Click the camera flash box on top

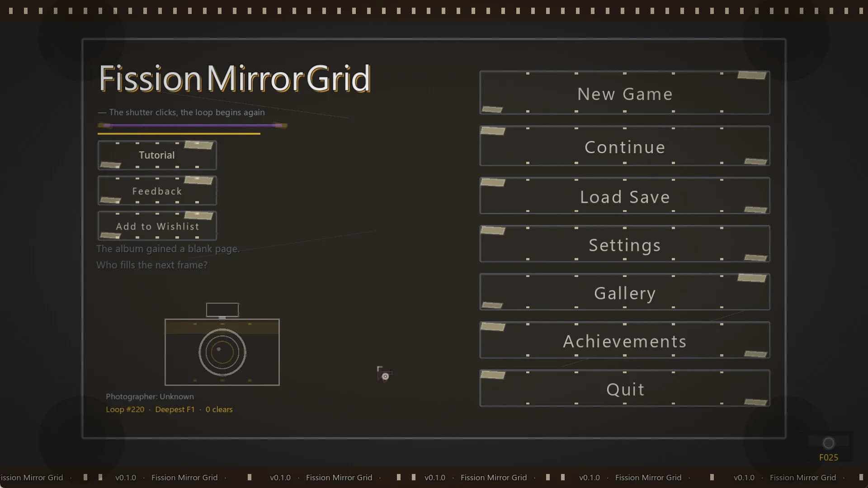point(222,310)
